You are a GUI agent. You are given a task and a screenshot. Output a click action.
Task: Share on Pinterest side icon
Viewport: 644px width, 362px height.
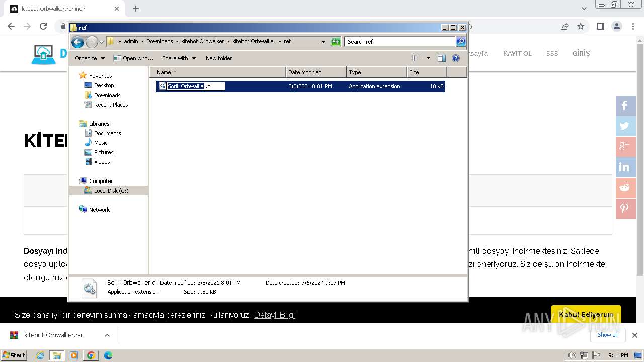(x=626, y=209)
